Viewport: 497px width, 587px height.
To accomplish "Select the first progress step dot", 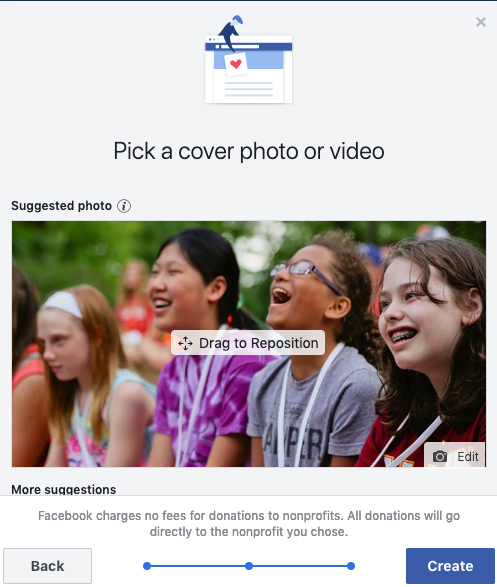I will [x=147, y=566].
